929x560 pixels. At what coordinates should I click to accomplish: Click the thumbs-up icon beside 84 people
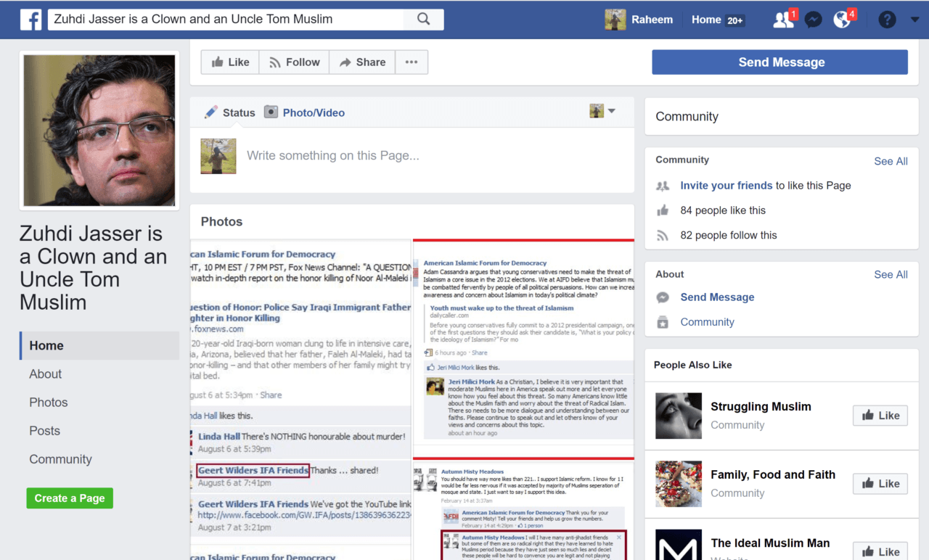click(x=662, y=210)
